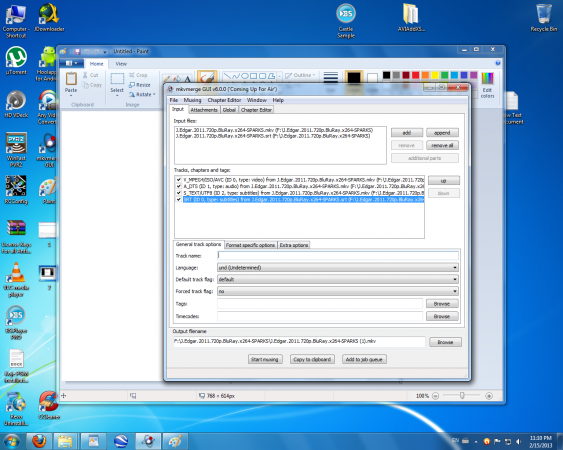Open the Language dropdown (und Undetermined)
563x450 pixels.
coord(338,268)
